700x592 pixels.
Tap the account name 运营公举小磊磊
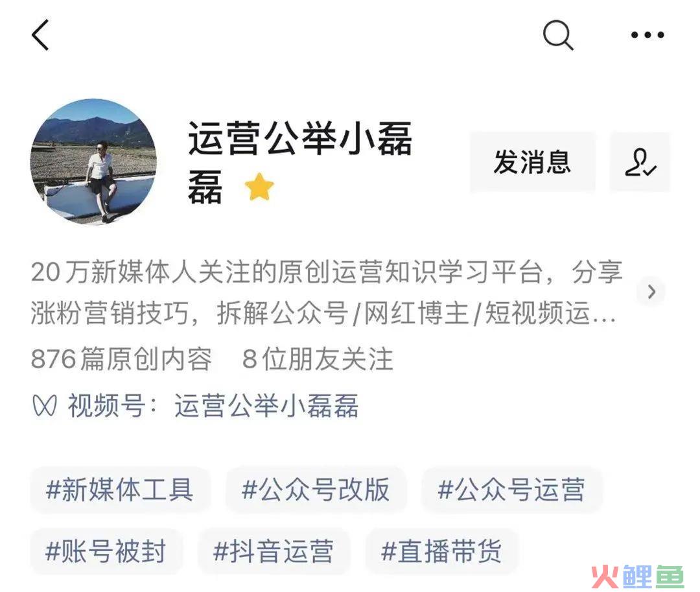tap(300, 162)
